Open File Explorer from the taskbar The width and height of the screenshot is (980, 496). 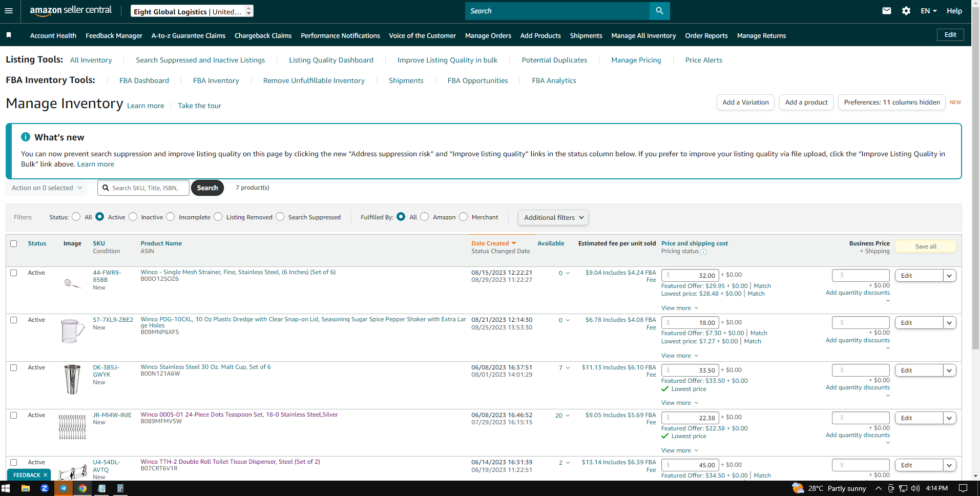25,488
